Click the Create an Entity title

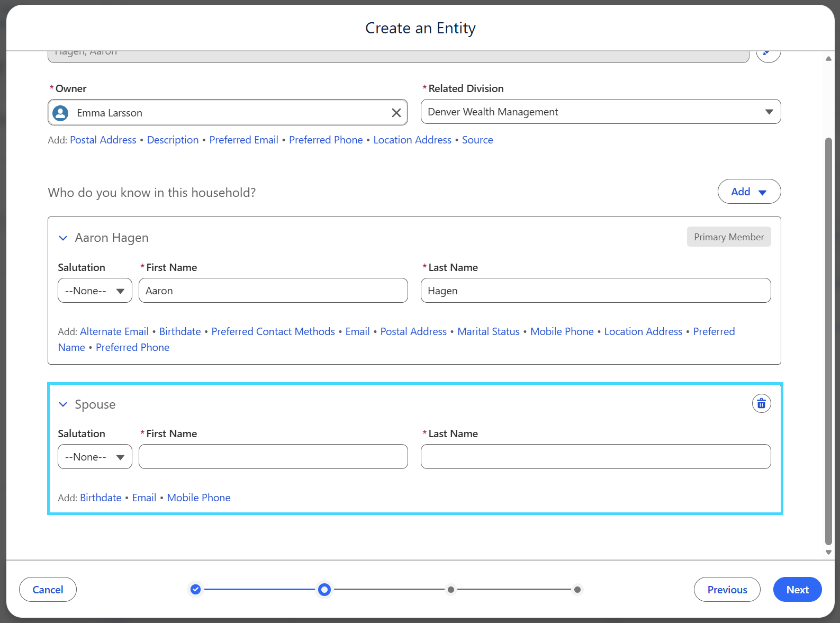pyautogui.click(x=420, y=28)
